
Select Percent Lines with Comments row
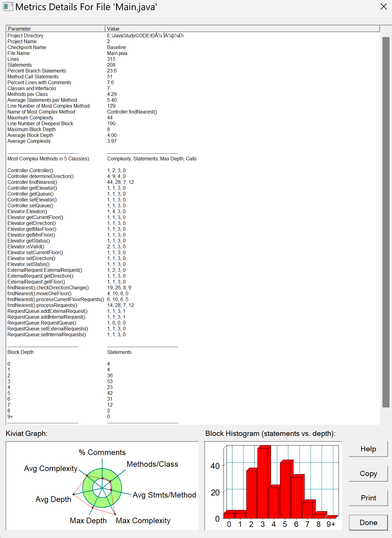[193, 83]
